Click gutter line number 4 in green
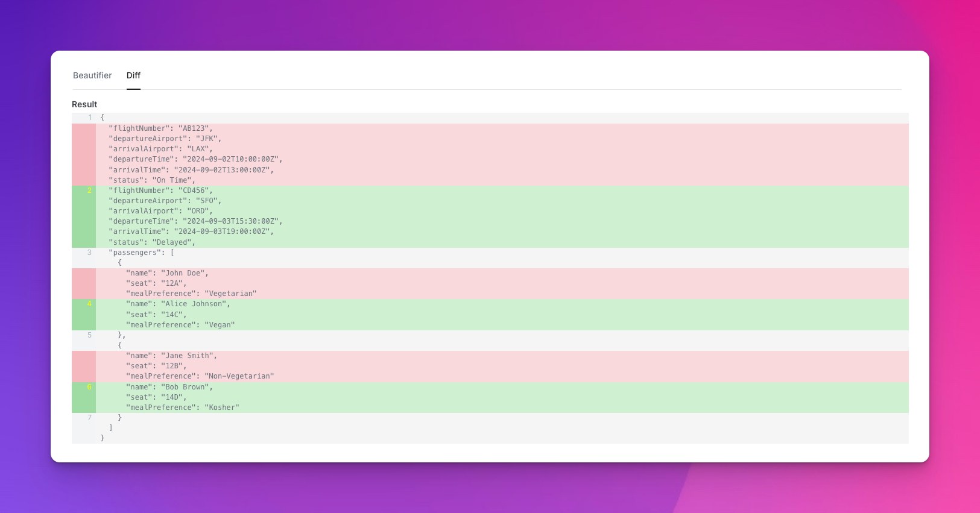The height and width of the screenshot is (513, 980). tap(90, 304)
